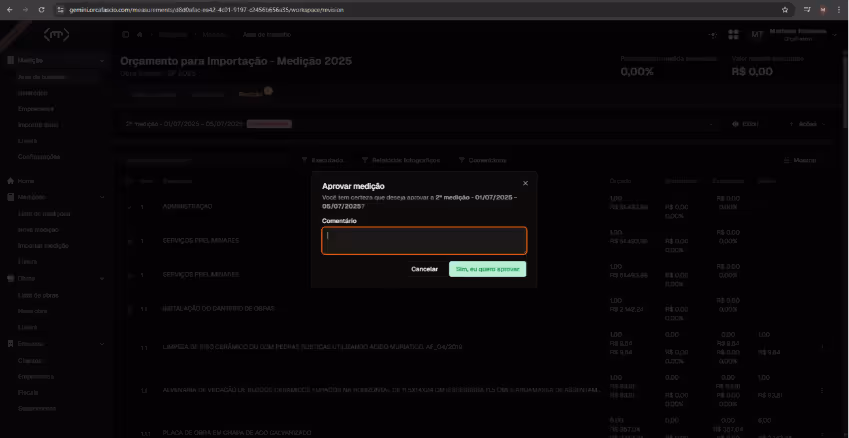Click the MT user avatar
849x438 pixels.
757,35
